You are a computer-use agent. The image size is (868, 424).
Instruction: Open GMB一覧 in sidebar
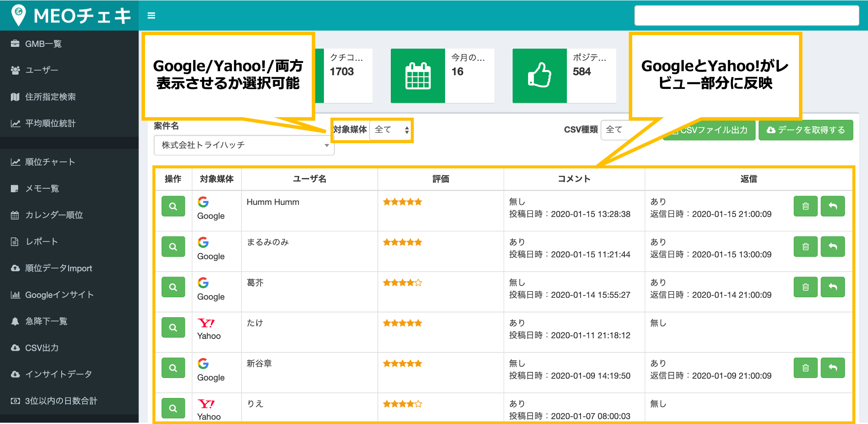tap(43, 44)
